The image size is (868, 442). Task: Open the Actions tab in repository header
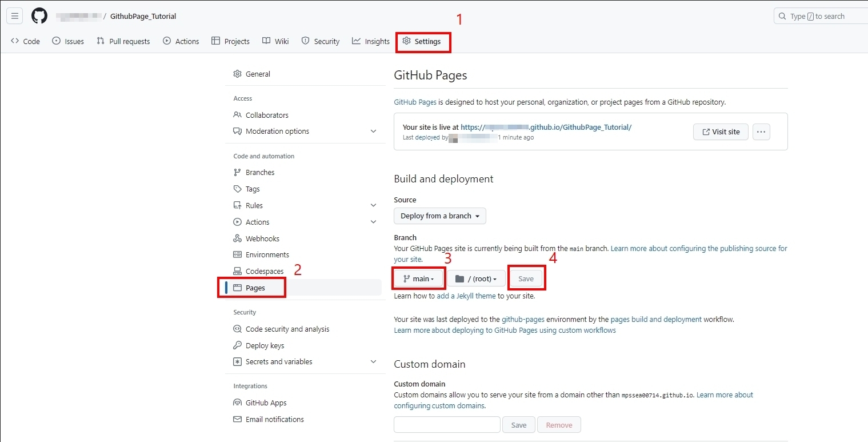(181, 41)
